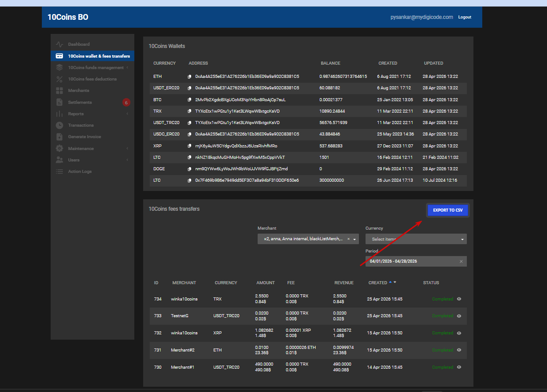Open the Settlements notification badge
547x392 pixels.
tap(126, 103)
